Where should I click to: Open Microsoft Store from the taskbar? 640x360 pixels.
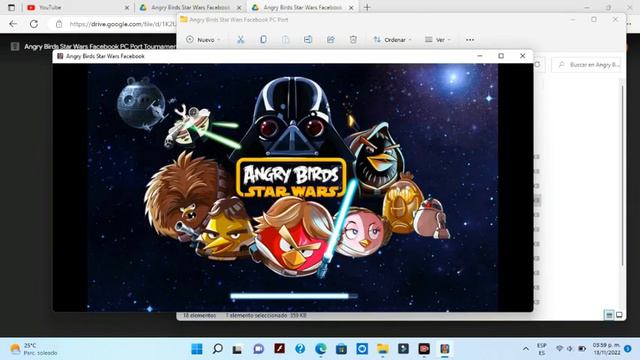[x=341, y=349]
